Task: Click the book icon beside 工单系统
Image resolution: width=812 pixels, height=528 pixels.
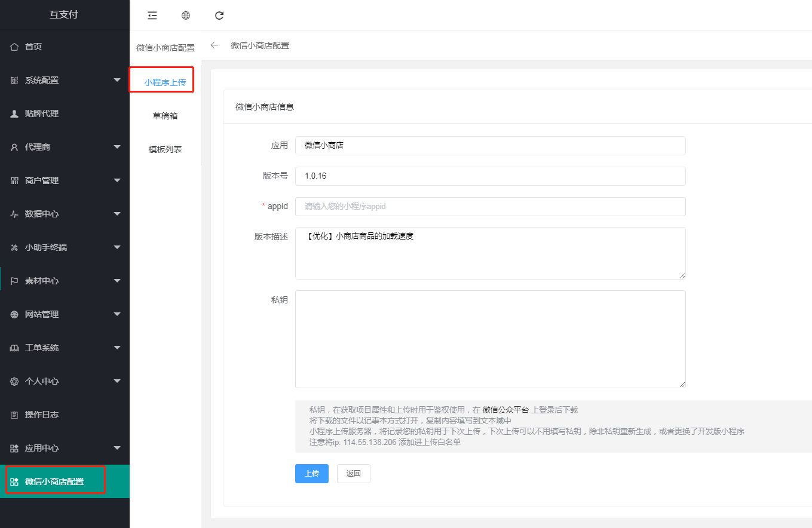Action: pos(15,348)
